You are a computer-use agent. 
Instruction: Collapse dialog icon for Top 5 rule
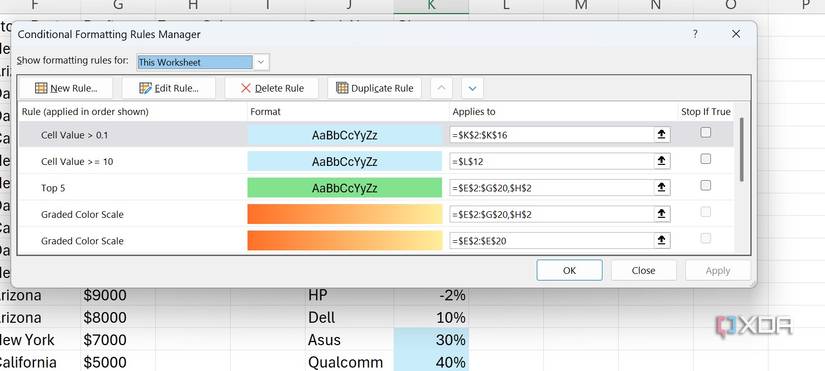coord(661,187)
